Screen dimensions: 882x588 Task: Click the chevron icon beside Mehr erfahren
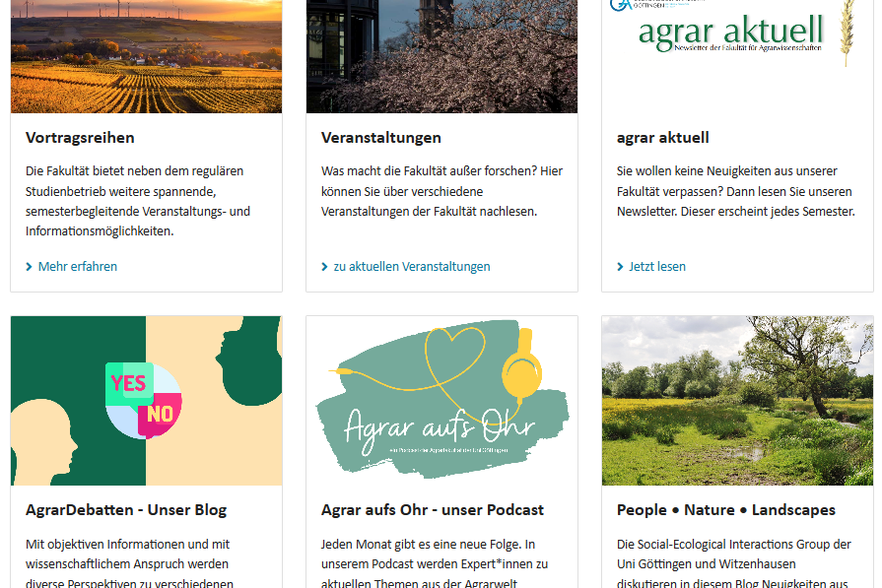point(30,267)
